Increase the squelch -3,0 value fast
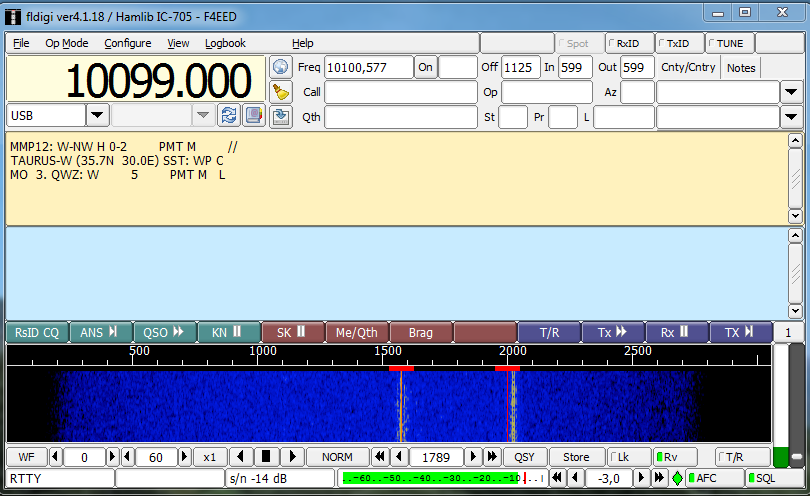The width and height of the screenshot is (810, 496). (x=659, y=478)
